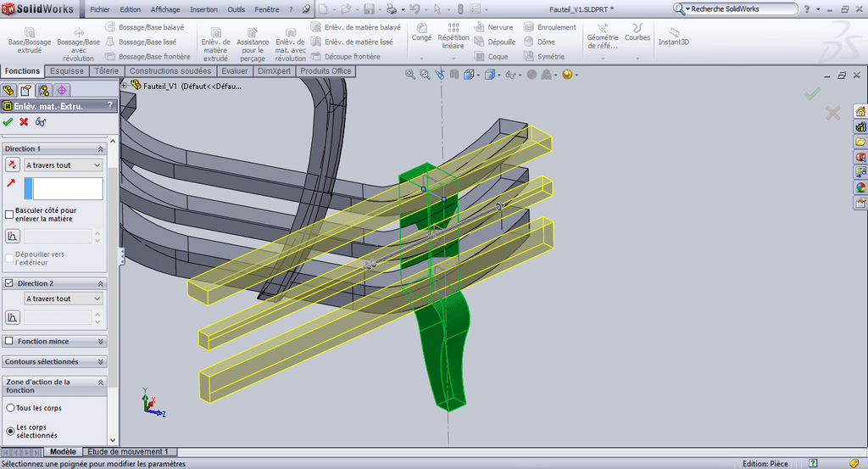Open Géométrie de référence tool
Image resolution: width=868 pixels, height=469 pixels.
pyautogui.click(x=603, y=36)
